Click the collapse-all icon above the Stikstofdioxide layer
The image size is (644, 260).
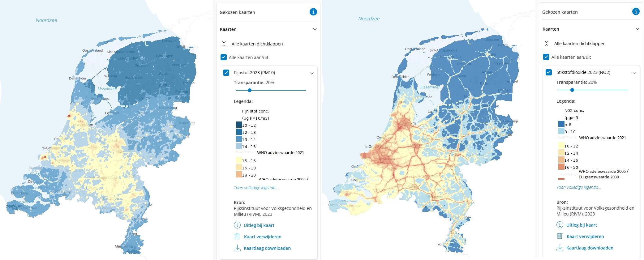pyautogui.click(x=547, y=44)
